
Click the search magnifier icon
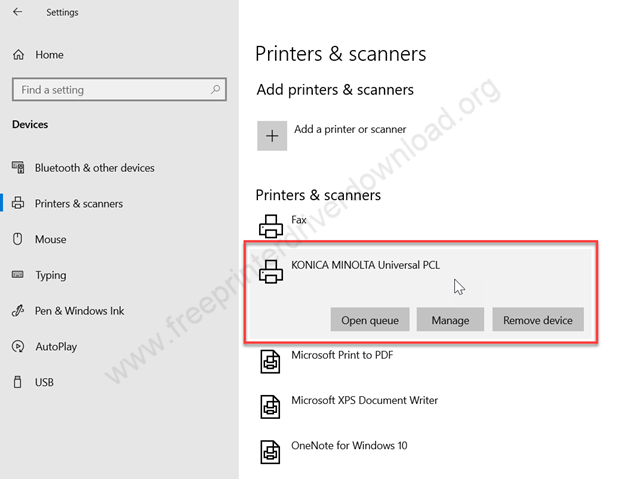click(216, 89)
